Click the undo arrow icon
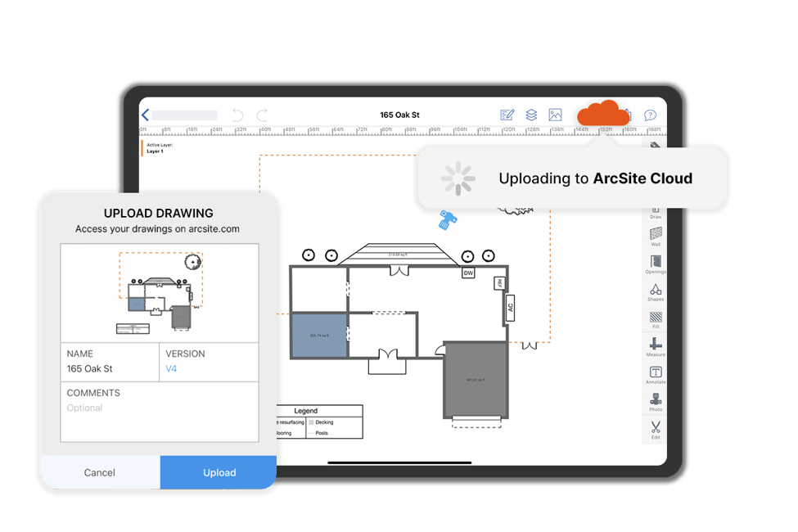Screen dimensions: 798x532 tap(238, 115)
